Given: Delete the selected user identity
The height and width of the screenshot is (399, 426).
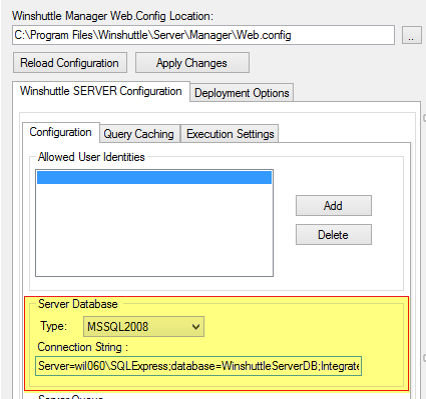Looking at the screenshot, I should point(334,235).
